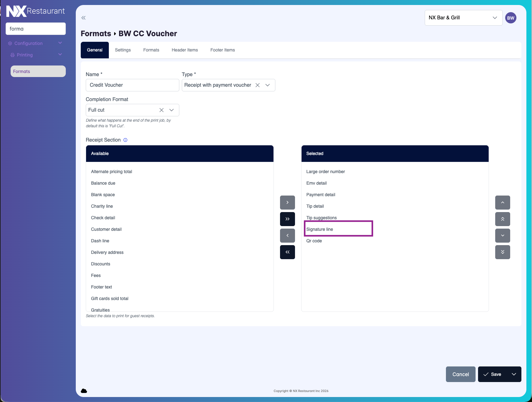The height and width of the screenshot is (402, 532).
Task: Click the Receipt Section info icon
Action: pyautogui.click(x=125, y=140)
